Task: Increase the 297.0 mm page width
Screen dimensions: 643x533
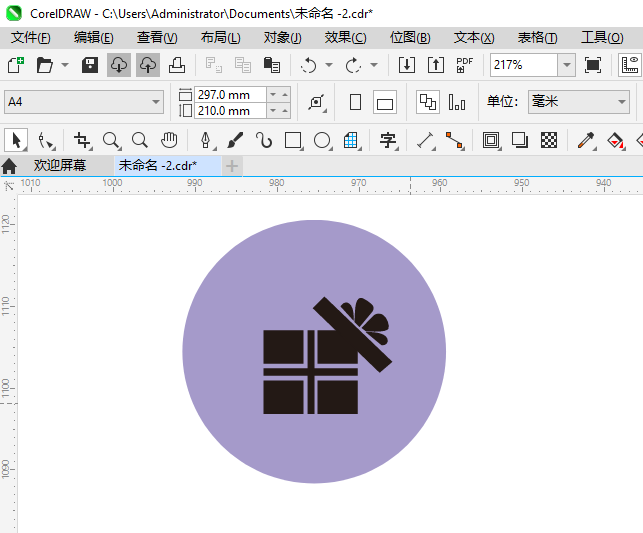Action: click(285, 95)
